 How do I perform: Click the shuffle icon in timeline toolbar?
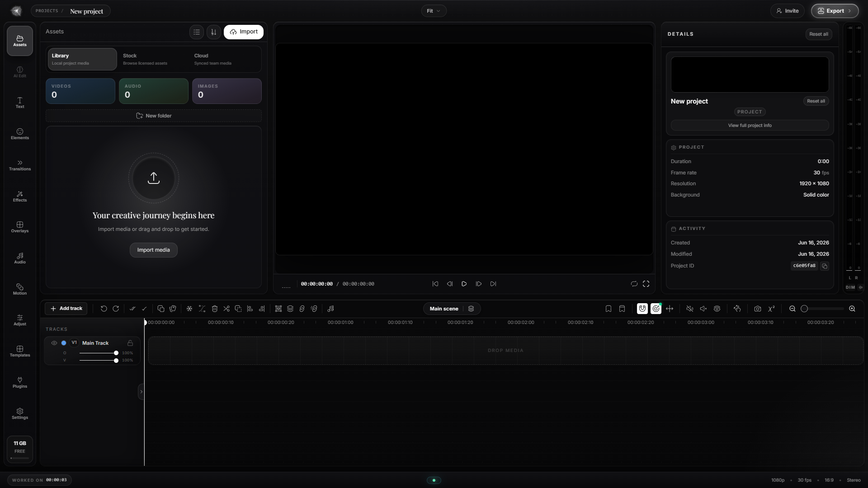pos(226,309)
